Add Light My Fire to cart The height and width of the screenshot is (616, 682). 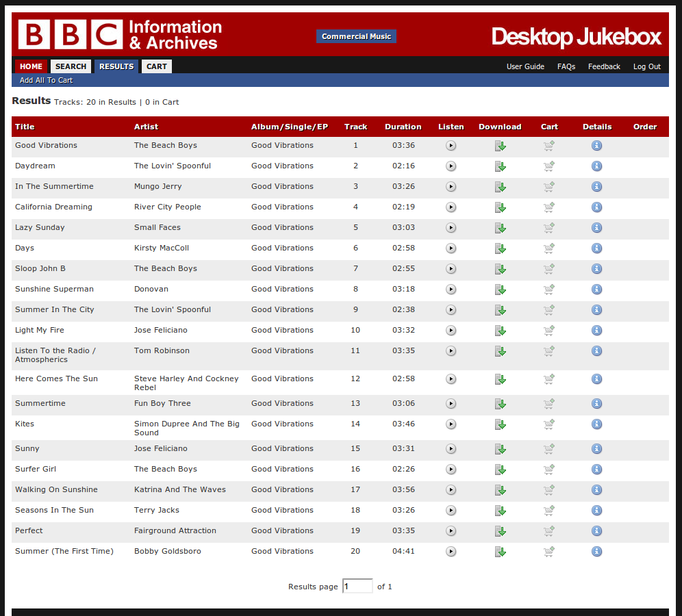pos(549,331)
